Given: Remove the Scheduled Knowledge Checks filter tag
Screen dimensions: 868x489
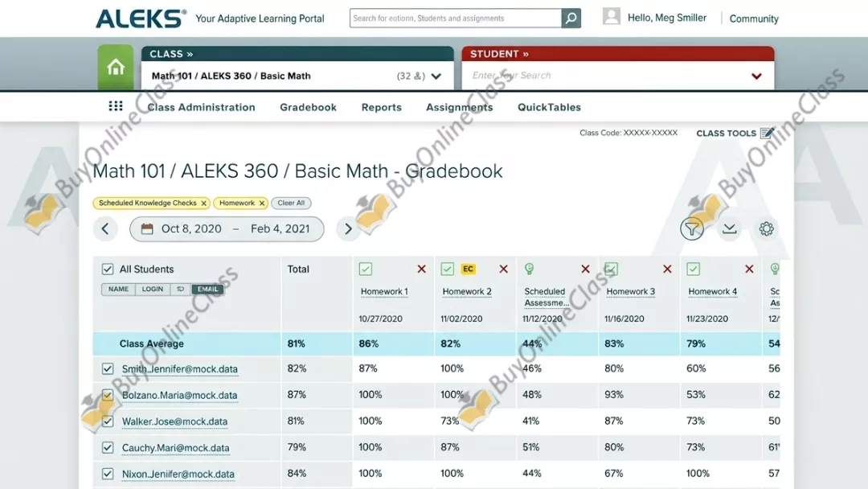Looking at the screenshot, I should 203,203.
